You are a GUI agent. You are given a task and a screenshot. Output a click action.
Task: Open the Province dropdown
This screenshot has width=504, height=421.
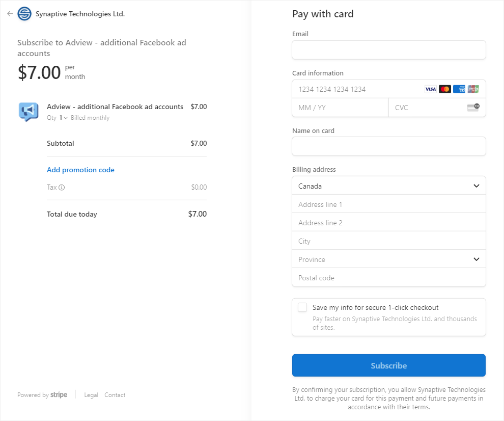389,259
